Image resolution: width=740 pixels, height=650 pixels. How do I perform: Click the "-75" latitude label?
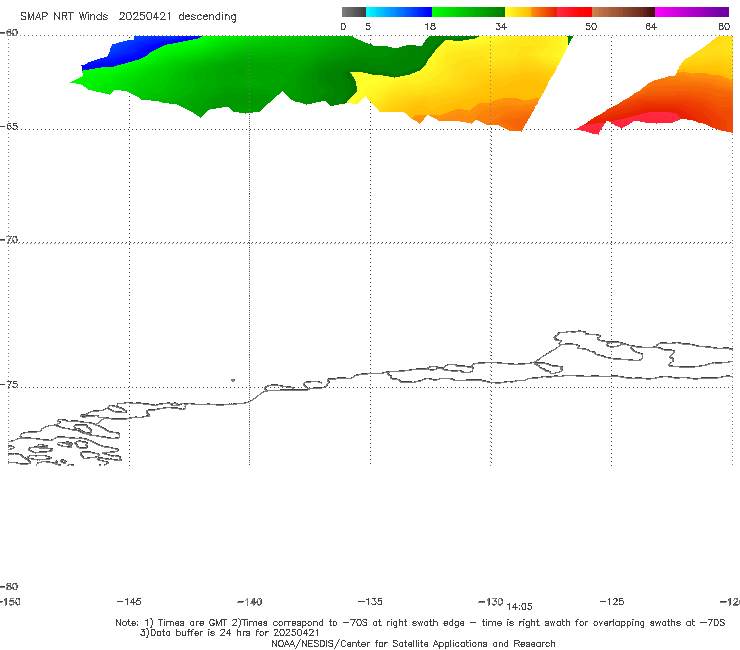(x=9, y=385)
